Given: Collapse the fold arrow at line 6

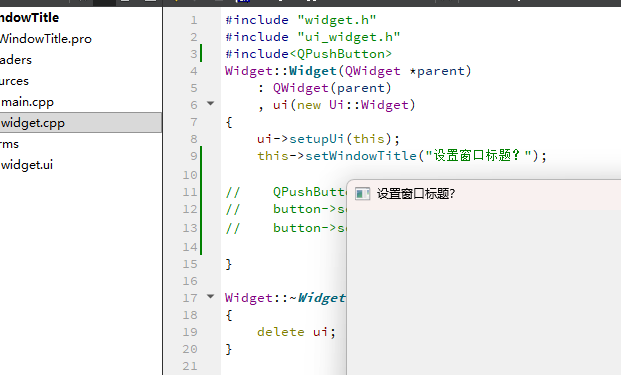Looking at the screenshot, I should [x=211, y=104].
